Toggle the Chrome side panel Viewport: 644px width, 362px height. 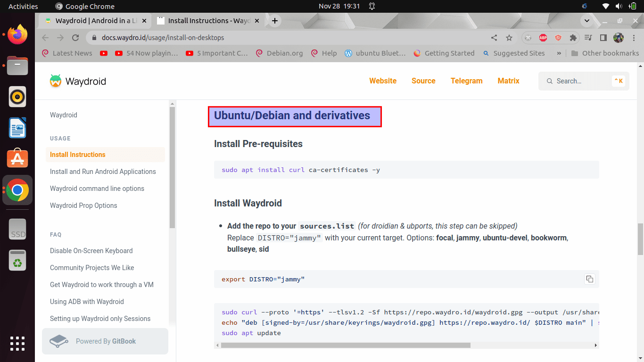[603, 38]
